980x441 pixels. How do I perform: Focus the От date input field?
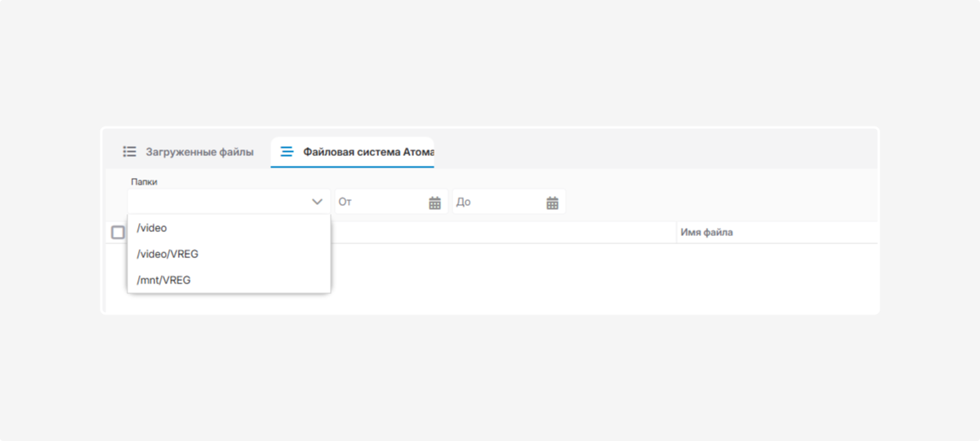click(380, 203)
